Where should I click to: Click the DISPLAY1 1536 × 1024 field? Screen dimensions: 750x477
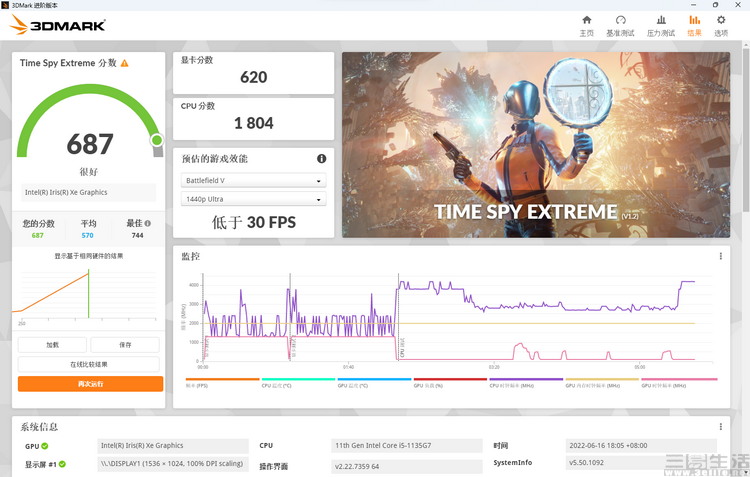[x=173, y=464]
